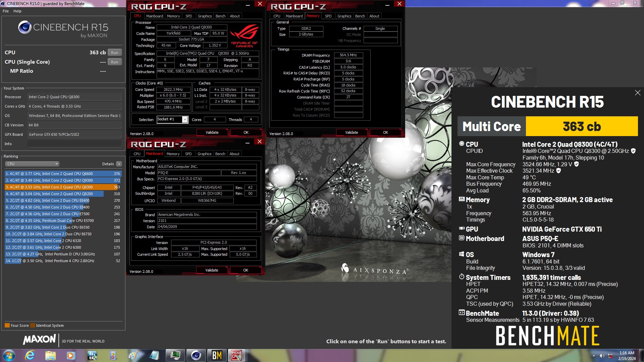Screen dimensions: 644x362
Task: Click the 363 cb Multi Core score banner
Action: [x=582, y=126]
